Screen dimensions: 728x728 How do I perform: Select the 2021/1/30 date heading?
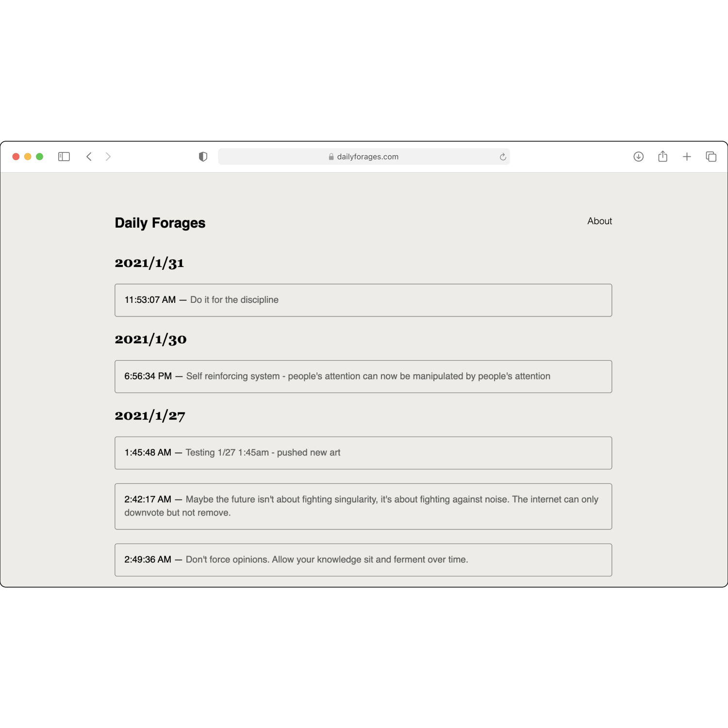coord(150,339)
